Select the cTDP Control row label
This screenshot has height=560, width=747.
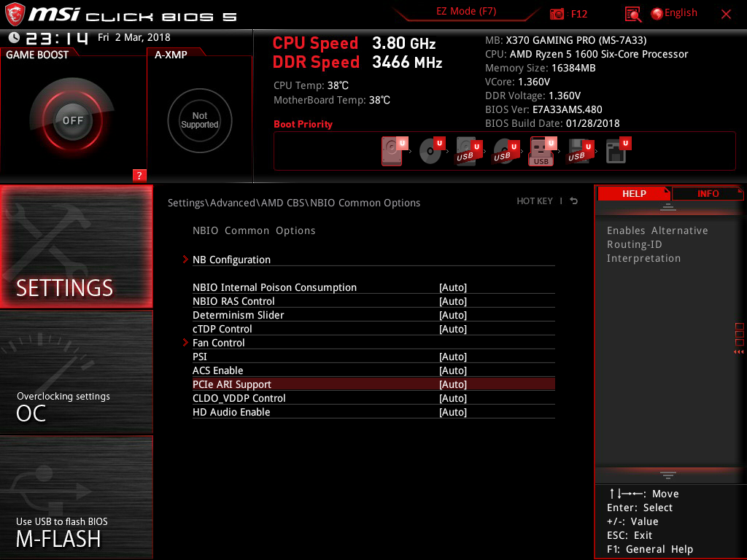(x=222, y=329)
